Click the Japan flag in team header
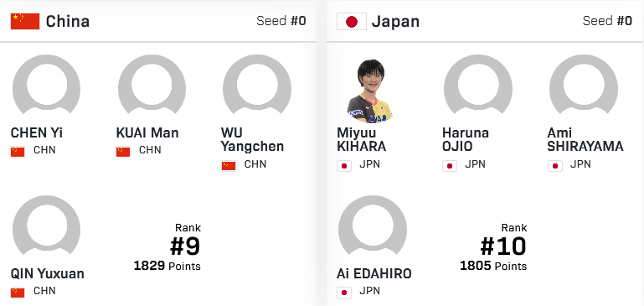The image size is (644, 306). click(352, 22)
